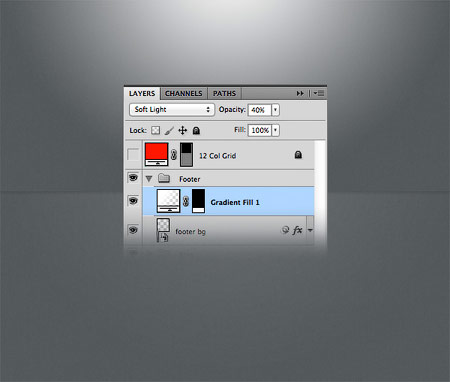
Task: Click the Opacity value field
Action: coord(260,110)
